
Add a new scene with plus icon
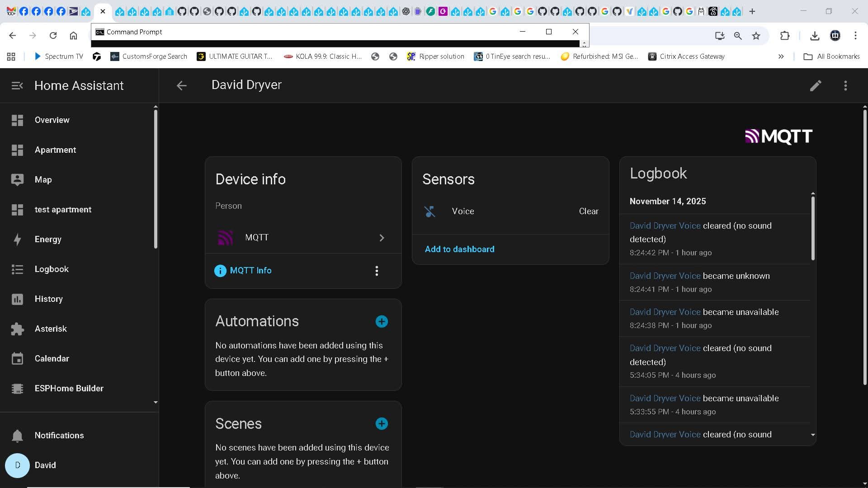(382, 423)
